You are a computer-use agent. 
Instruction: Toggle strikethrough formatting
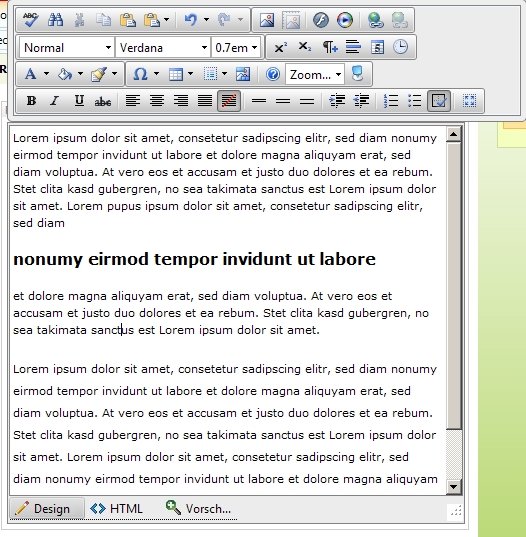[x=103, y=101]
